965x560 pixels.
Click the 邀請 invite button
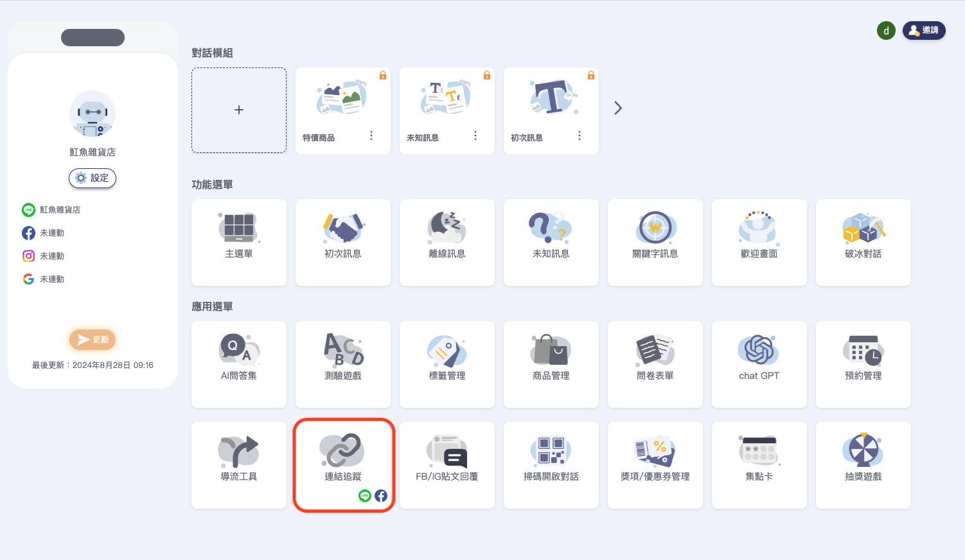point(924,30)
